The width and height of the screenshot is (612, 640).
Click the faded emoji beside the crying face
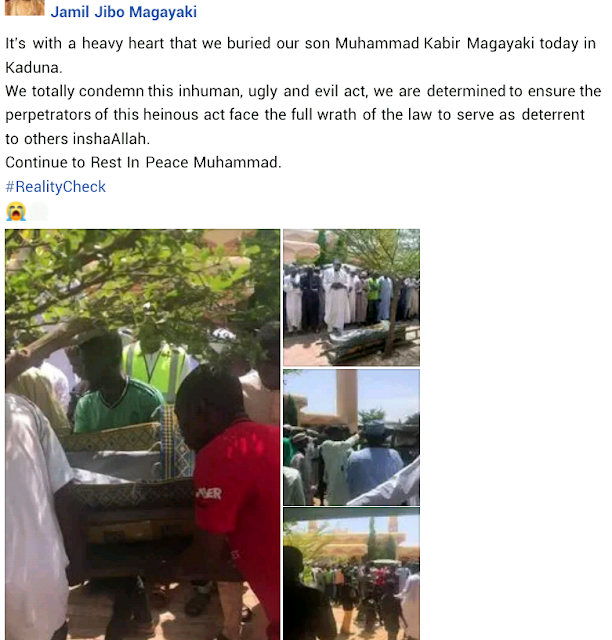(38, 211)
